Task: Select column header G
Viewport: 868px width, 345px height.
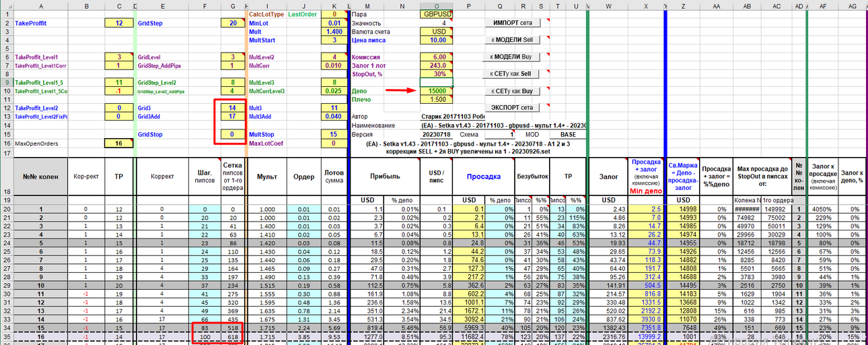Action: pos(233,5)
